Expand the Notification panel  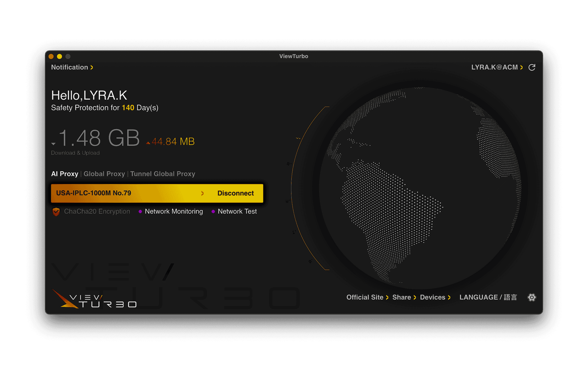(72, 67)
